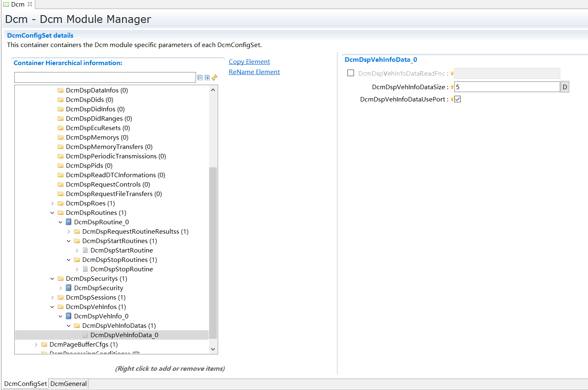Click the DcmDspPids folder icon
Image resolution: width=588 pixels, height=390 pixels.
61,166
